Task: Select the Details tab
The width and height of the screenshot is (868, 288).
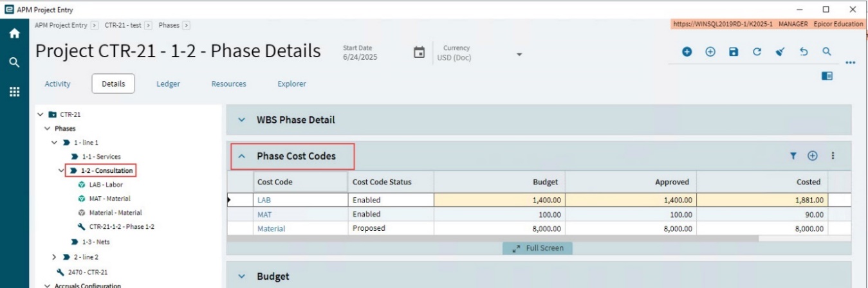Action: tap(113, 84)
